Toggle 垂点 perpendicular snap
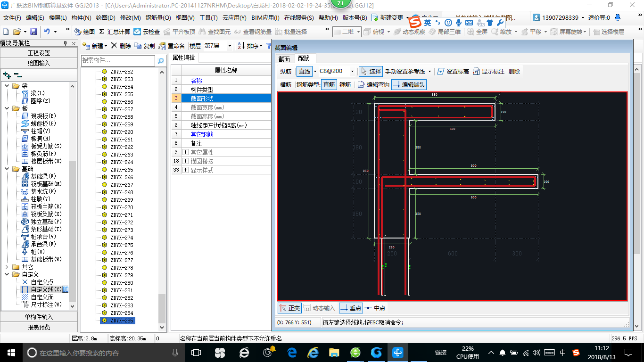The image size is (644, 362). coord(351,308)
